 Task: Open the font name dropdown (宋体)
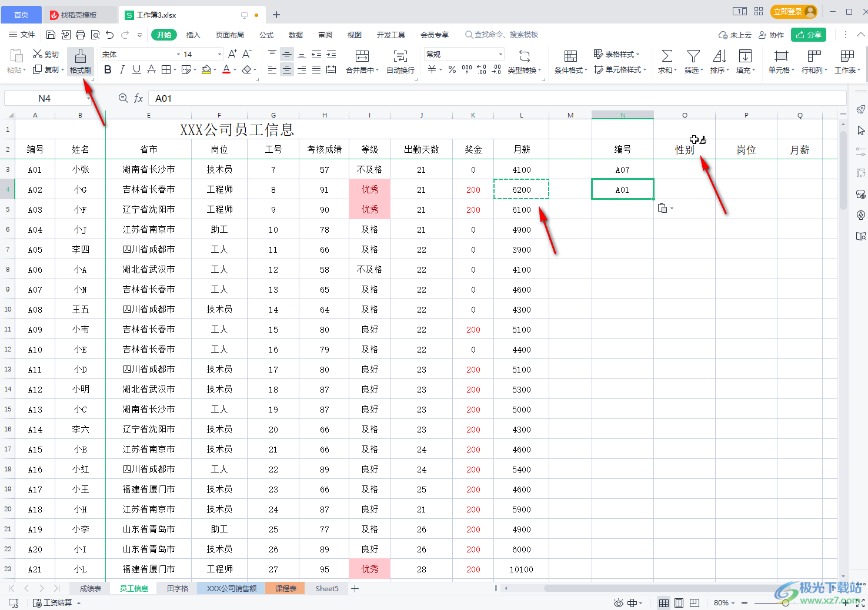coord(179,54)
